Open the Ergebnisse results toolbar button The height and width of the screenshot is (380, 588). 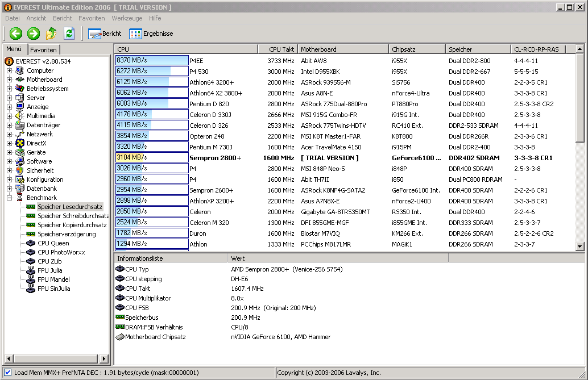click(x=151, y=34)
